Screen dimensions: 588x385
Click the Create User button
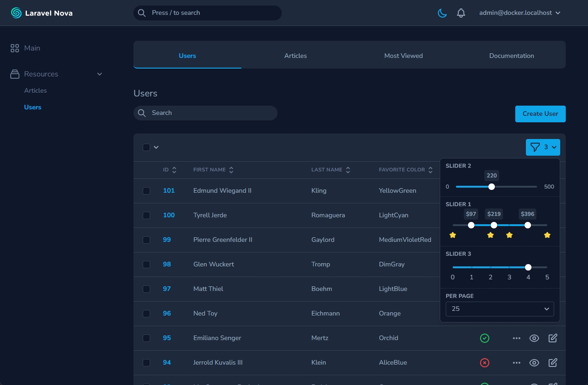coord(540,114)
